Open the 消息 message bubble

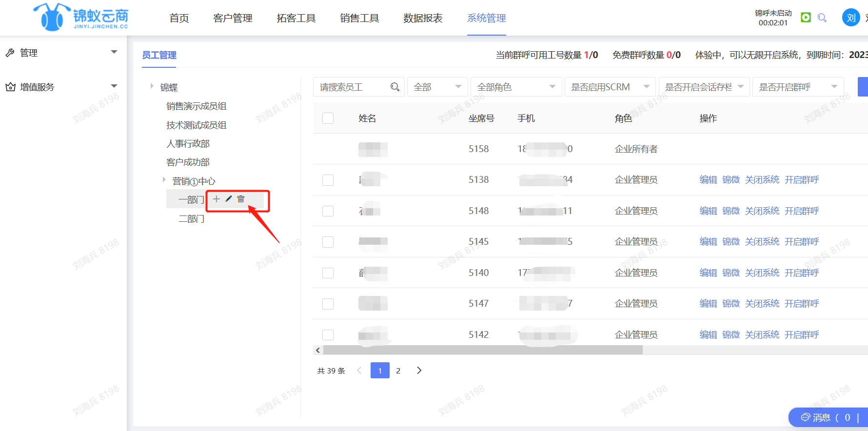pos(828,417)
